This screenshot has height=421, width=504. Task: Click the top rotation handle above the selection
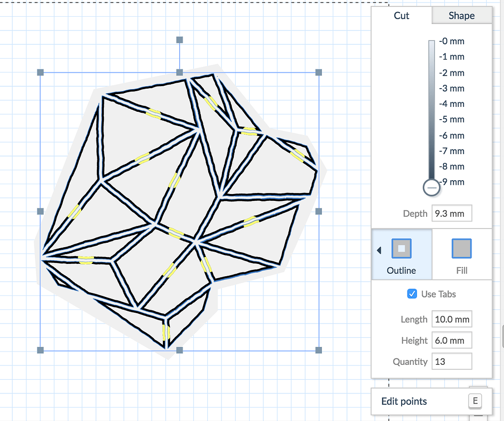(x=179, y=40)
